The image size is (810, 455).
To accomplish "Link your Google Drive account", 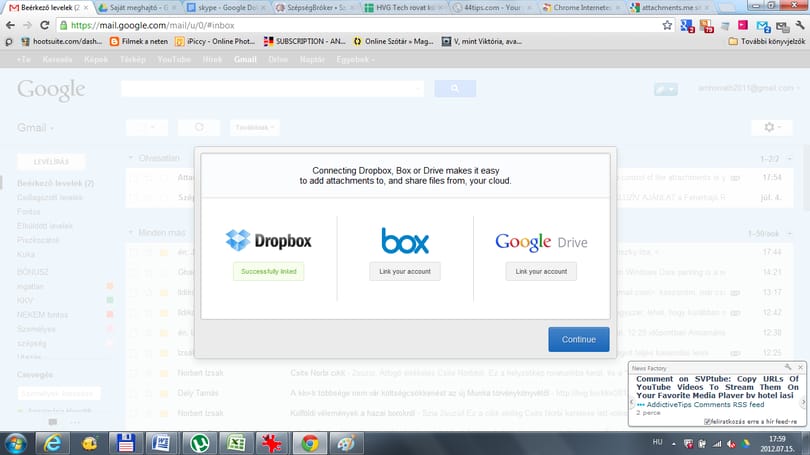I will [541, 272].
